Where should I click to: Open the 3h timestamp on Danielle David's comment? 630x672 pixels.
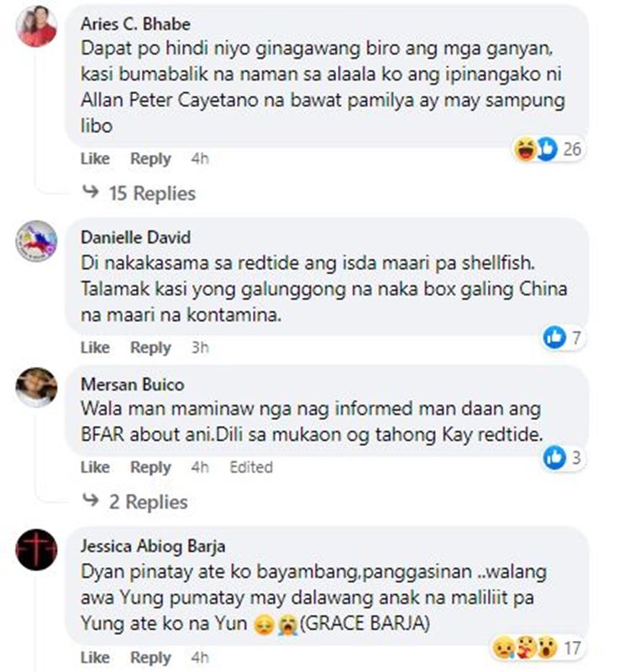(200, 347)
